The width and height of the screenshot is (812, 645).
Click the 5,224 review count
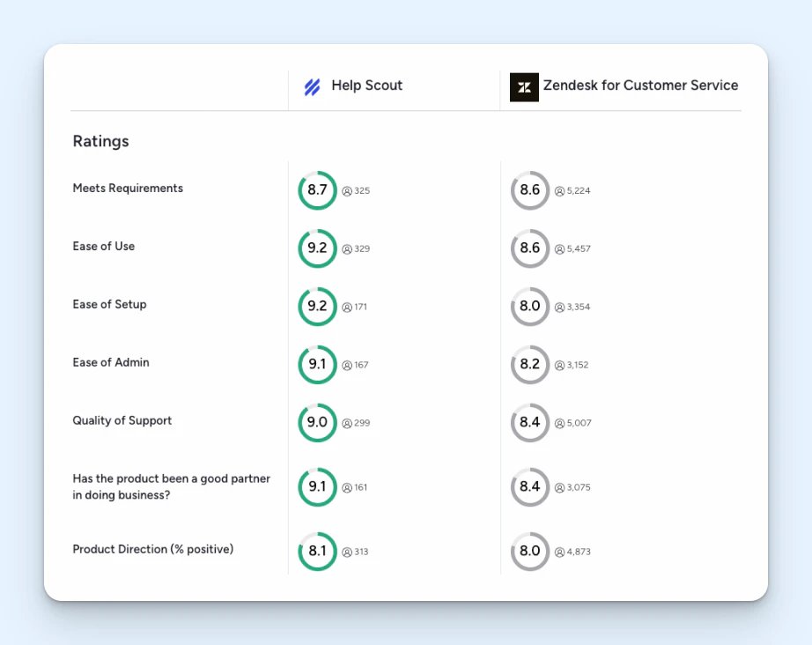pos(579,190)
